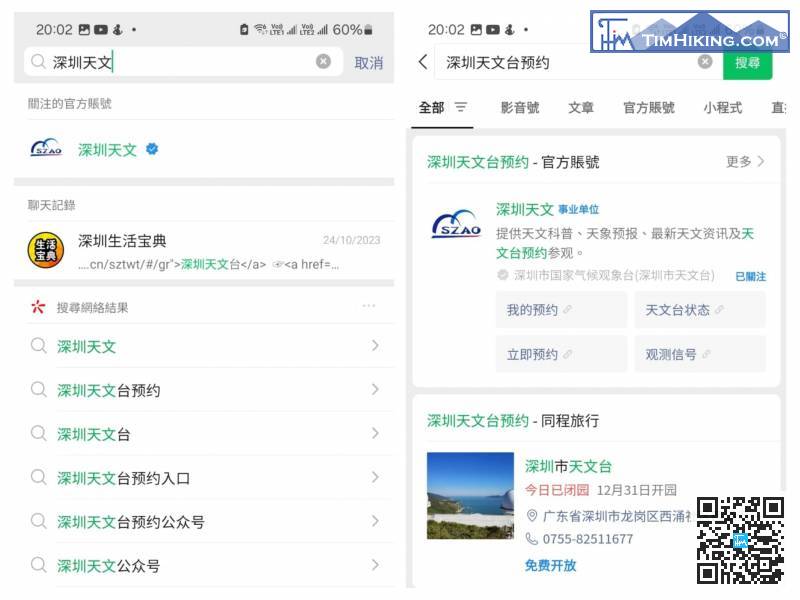Tap the right search box with 深圳天文台预约
The width and height of the screenshot is (800, 600).
coord(578,63)
